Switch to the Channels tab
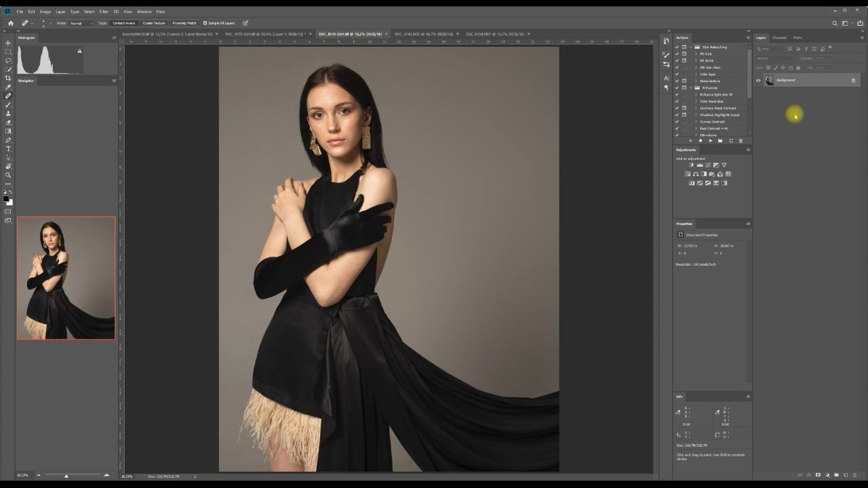868x488 pixels. tap(778, 37)
